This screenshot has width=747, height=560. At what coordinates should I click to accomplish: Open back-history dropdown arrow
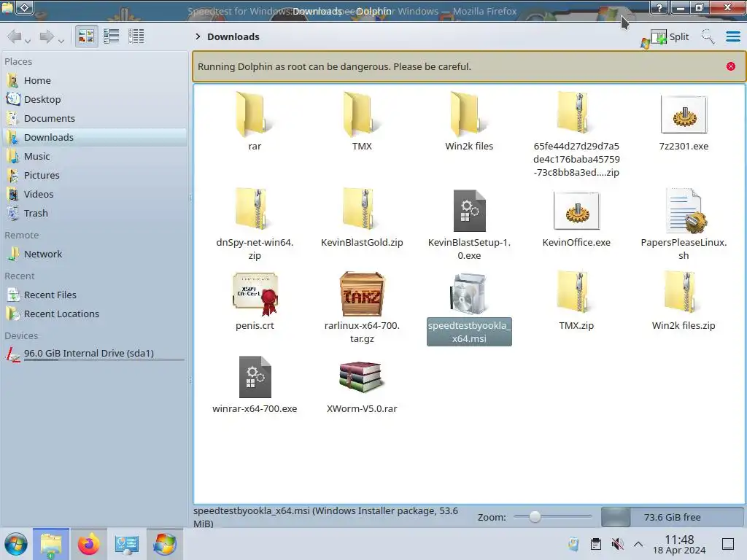pyautogui.click(x=28, y=42)
